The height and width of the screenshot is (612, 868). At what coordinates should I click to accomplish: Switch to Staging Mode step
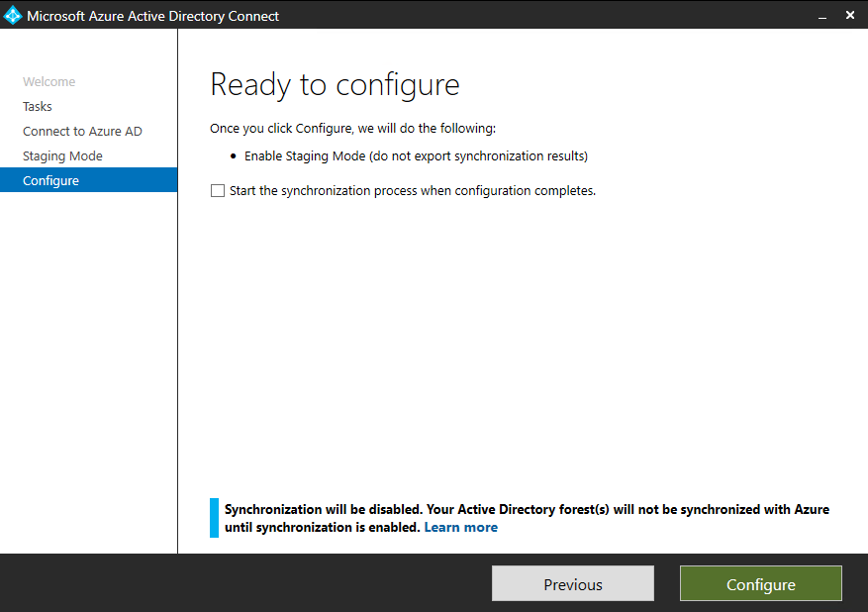(62, 156)
